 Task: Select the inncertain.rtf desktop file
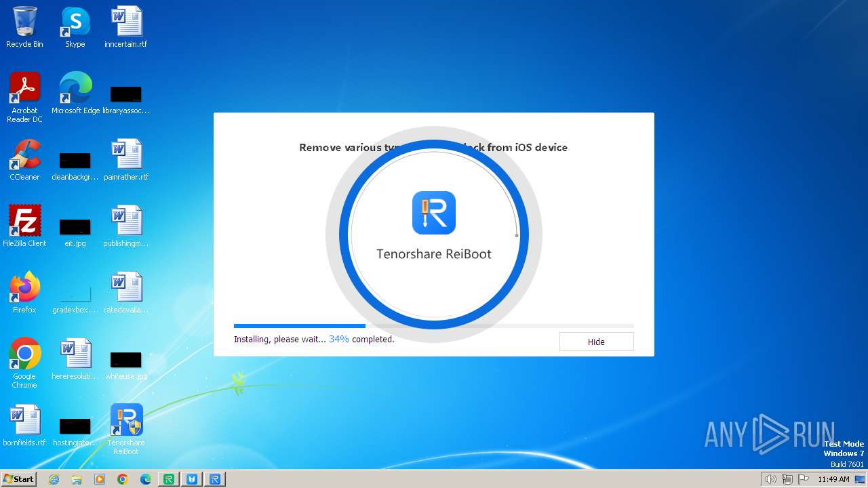126,28
